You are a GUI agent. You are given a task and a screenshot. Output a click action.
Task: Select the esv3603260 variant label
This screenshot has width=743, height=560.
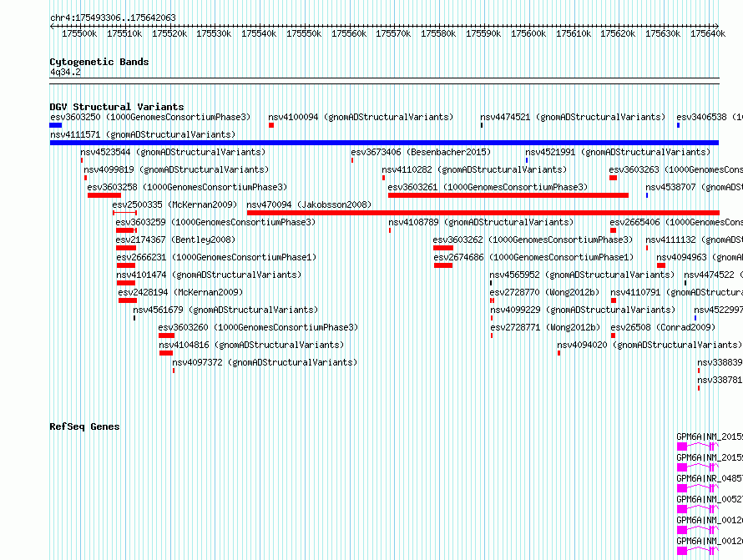tap(258, 327)
